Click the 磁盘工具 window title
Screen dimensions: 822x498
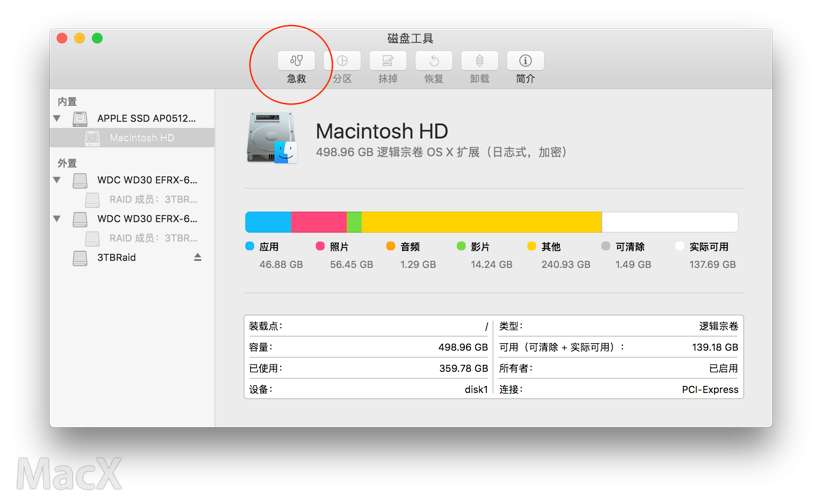pos(410,38)
